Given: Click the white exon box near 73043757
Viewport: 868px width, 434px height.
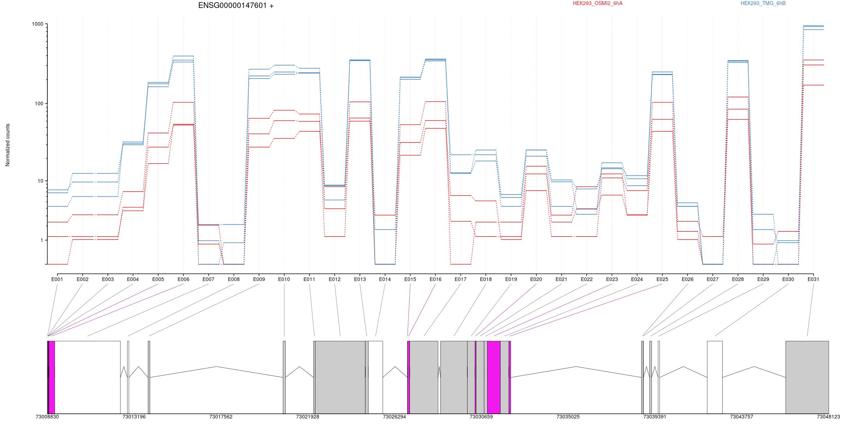Looking at the screenshot, I should click(715, 377).
